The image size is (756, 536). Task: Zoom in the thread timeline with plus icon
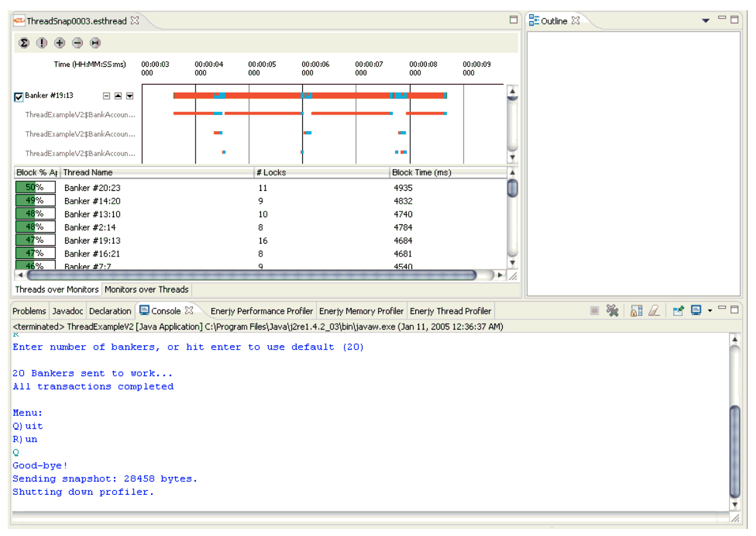[60, 43]
